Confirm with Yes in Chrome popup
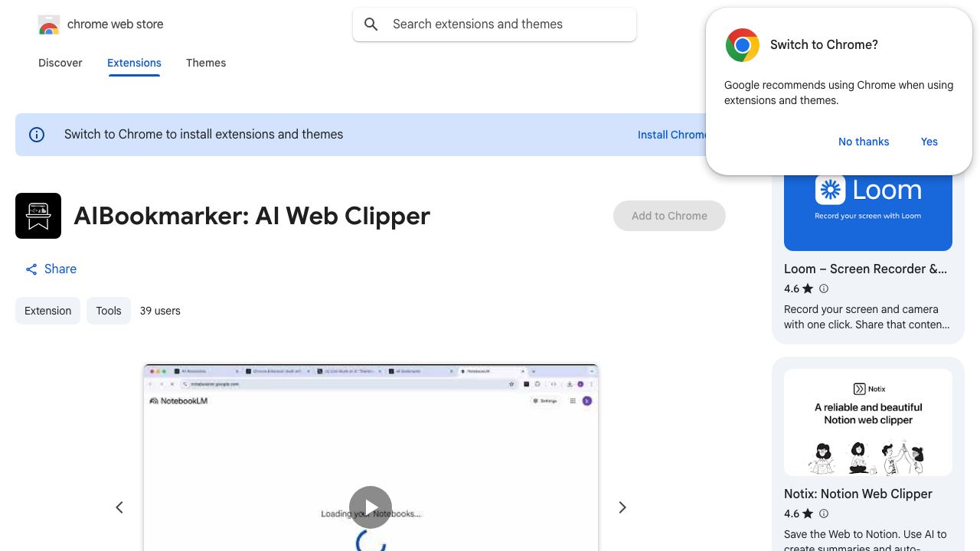This screenshot has width=980, height=551. (929, 142)
